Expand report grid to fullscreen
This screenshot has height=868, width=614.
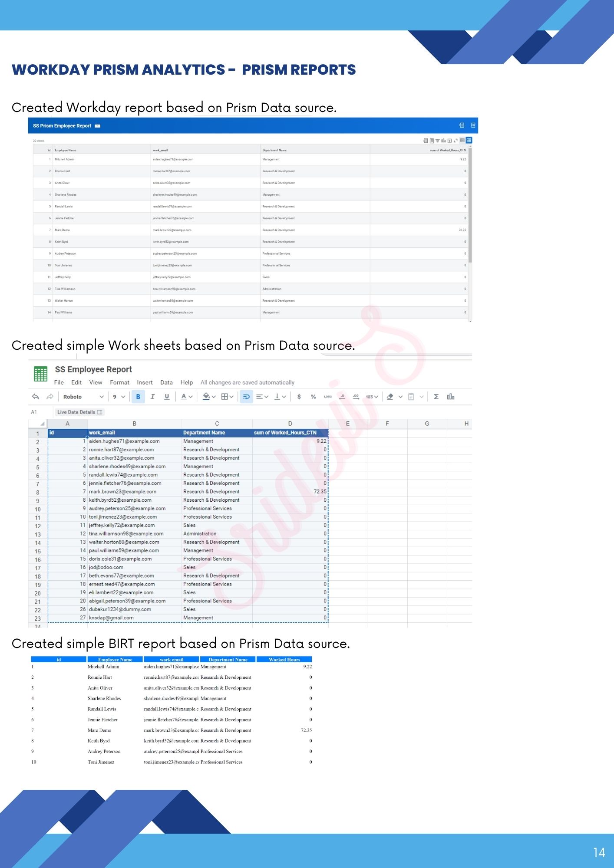coord(456,141)
